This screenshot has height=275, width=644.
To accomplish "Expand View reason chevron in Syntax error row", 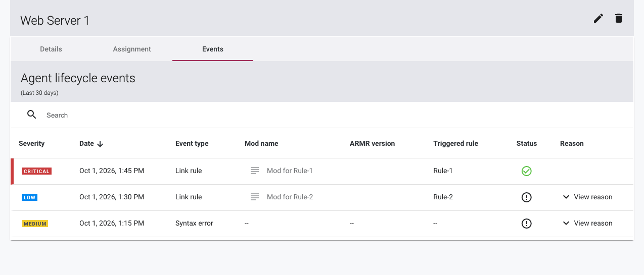I will pos(566,223).
